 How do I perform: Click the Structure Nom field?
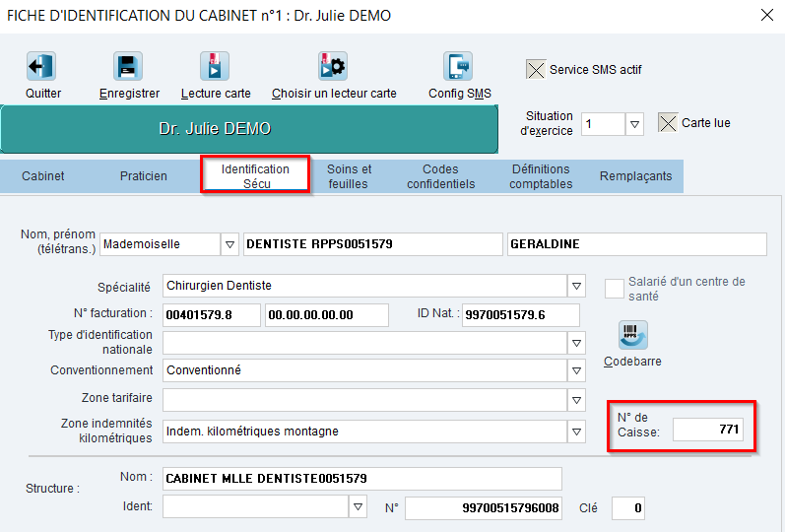[x=362, y=479]
